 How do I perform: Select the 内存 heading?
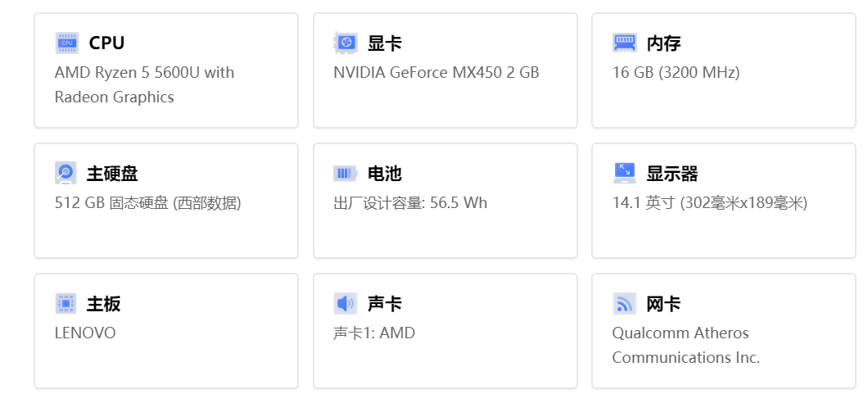click(663, 43)
